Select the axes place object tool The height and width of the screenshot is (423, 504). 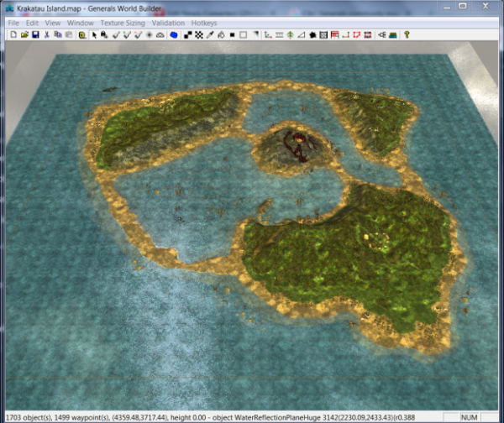pyautogui.click(x=268, y=34)
